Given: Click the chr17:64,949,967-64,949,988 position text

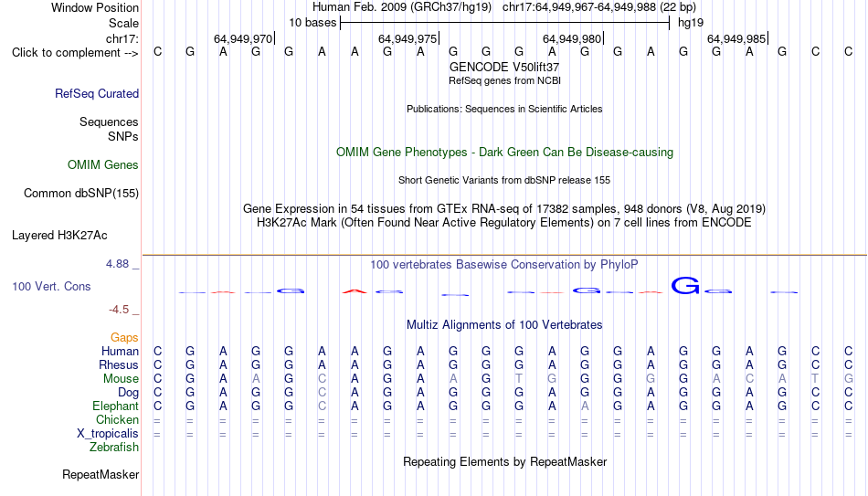Looking at the screenshot, I should coord(599,7).
